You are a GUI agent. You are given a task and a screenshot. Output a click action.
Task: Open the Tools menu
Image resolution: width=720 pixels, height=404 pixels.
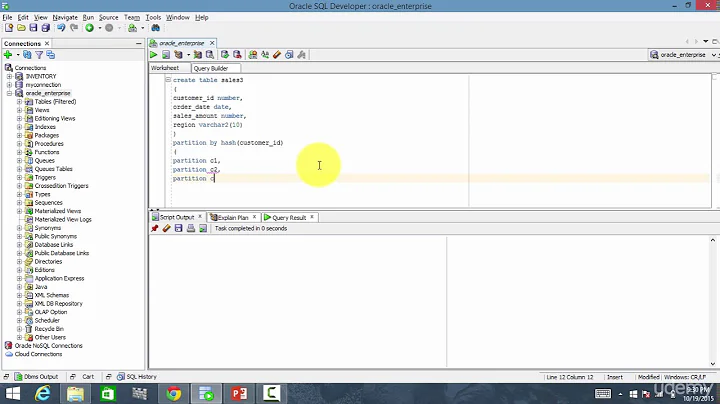153,17
